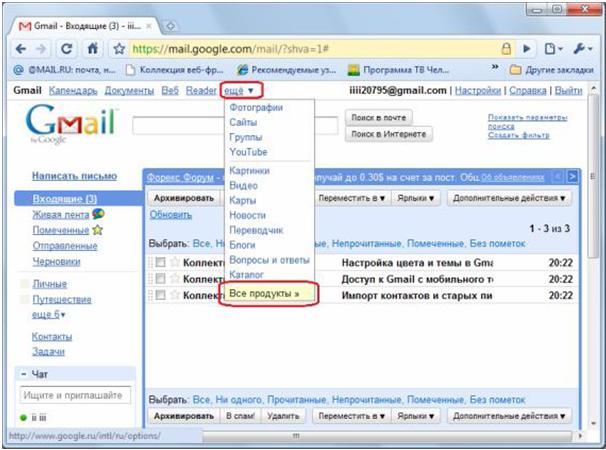606x450 pixels.
Task: Bookmark page with star icon
Action: pos(119,49)
